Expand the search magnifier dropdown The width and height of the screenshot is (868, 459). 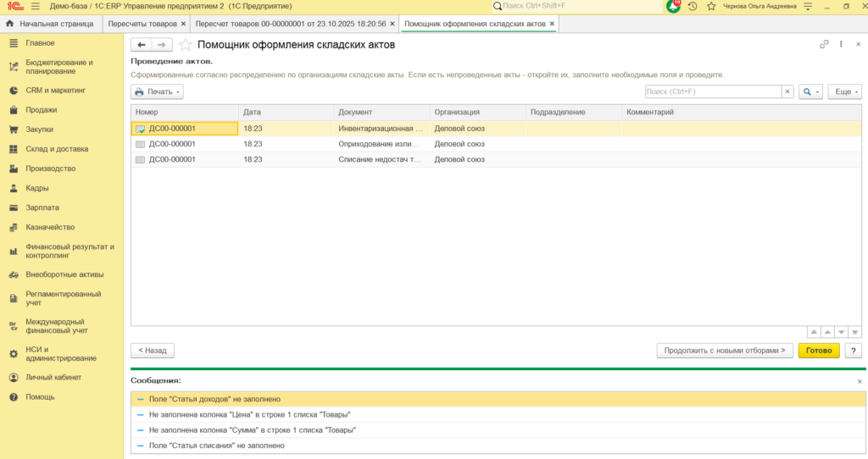pyautogui.click(x=810, y=91)
